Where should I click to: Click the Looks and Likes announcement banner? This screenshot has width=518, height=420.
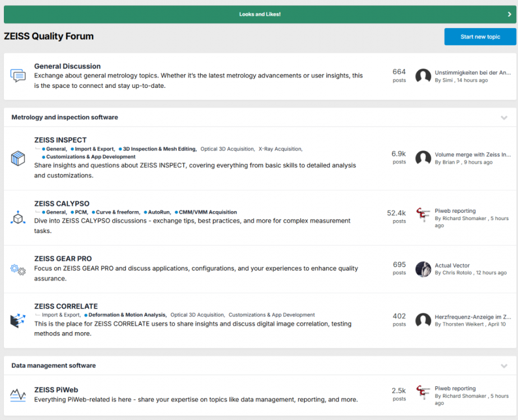coord(260,15)
